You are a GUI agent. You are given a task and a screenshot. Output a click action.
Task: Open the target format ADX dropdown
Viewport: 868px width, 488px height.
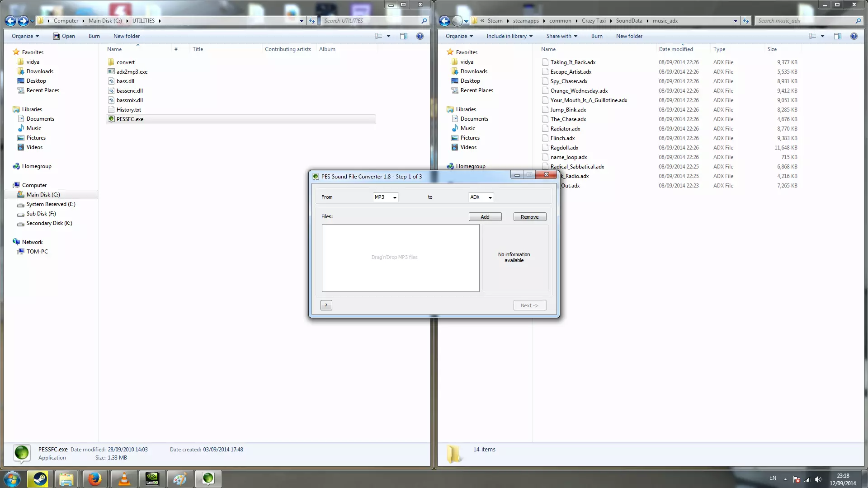click(481, 197)
